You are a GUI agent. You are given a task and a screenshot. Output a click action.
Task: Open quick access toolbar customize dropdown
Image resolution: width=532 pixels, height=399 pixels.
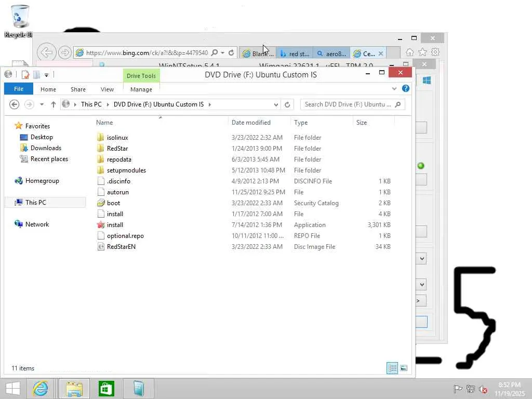(46, 75)
